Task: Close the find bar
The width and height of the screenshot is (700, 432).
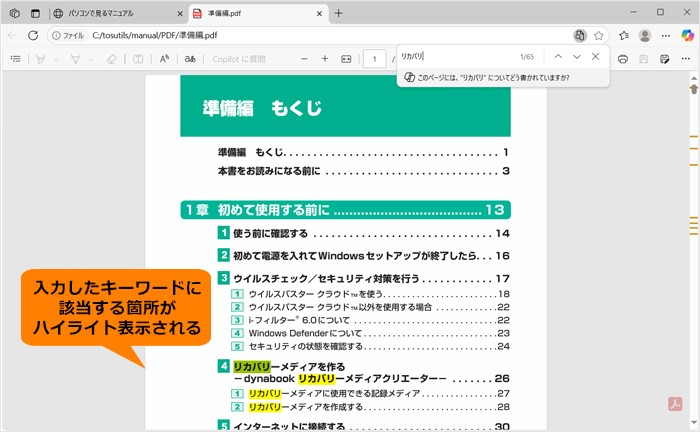Action: pos(596,57)
